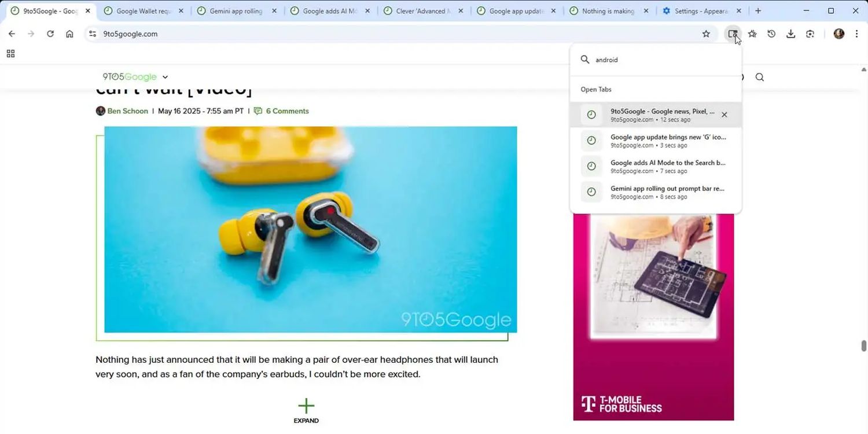Close the 9to5Google entry in tab search
Screen dimensions: 868x434
tap(724, 115)
